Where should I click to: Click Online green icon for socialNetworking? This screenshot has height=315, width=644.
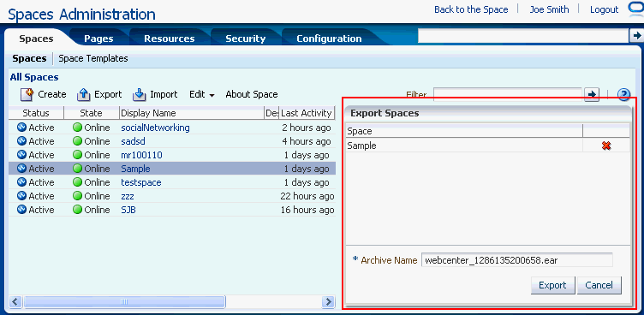coord(77,128)
